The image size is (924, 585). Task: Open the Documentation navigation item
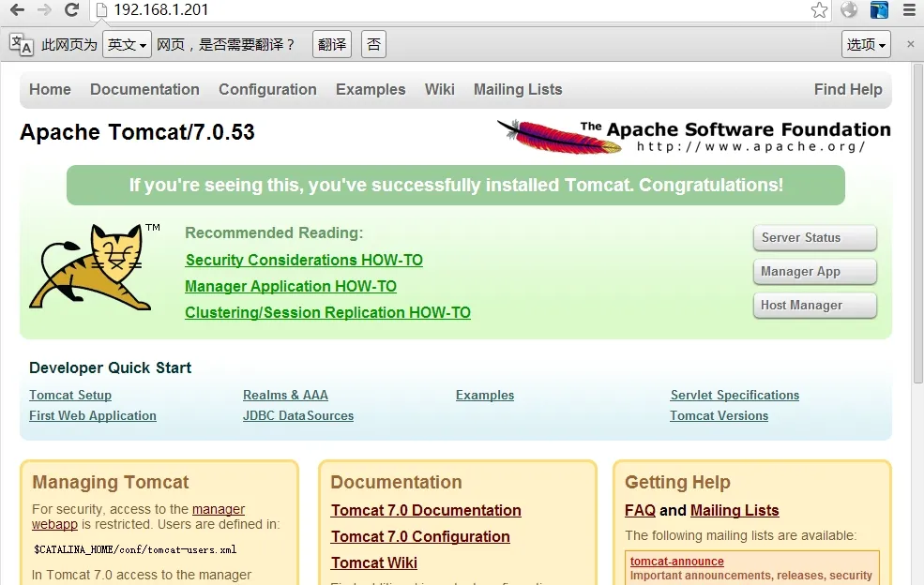point(145,90)
